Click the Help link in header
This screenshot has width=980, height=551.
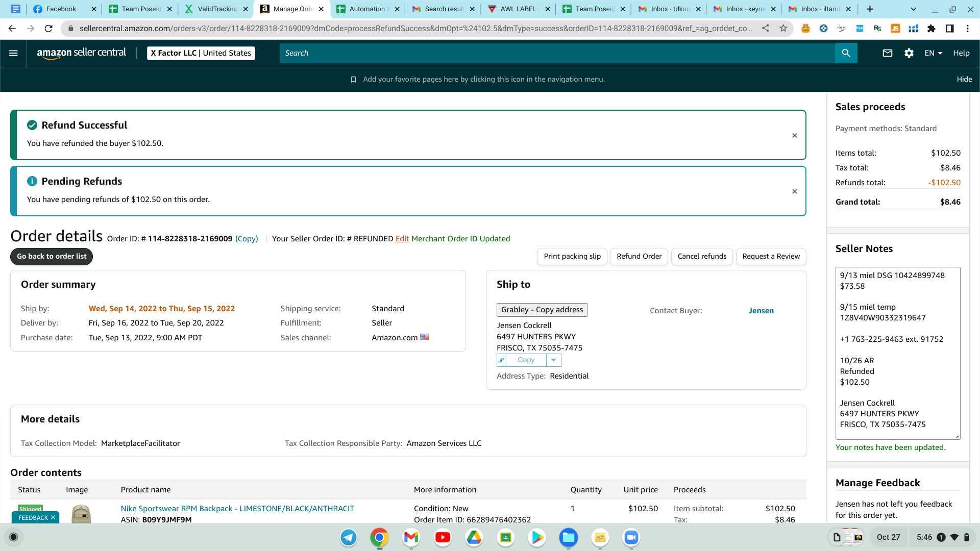pos(961,53)
